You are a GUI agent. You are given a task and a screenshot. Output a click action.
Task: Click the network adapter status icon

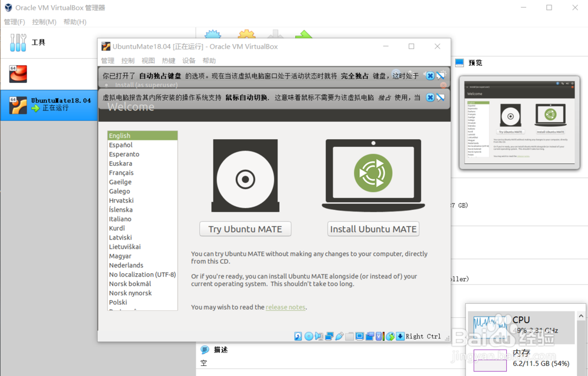329,336
